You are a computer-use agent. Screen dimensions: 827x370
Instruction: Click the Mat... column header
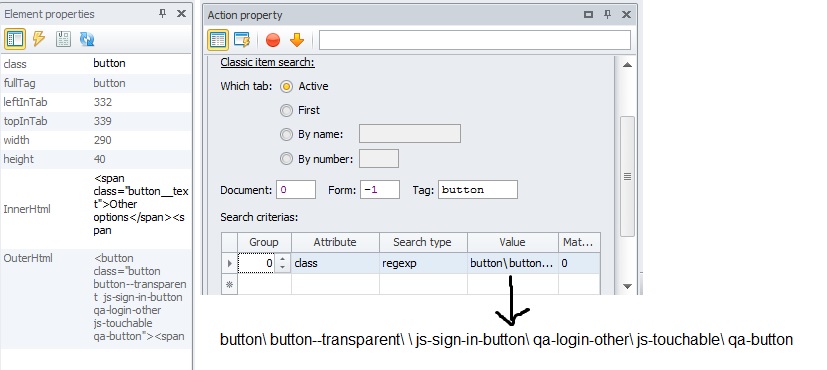click(x=579, y=242)
